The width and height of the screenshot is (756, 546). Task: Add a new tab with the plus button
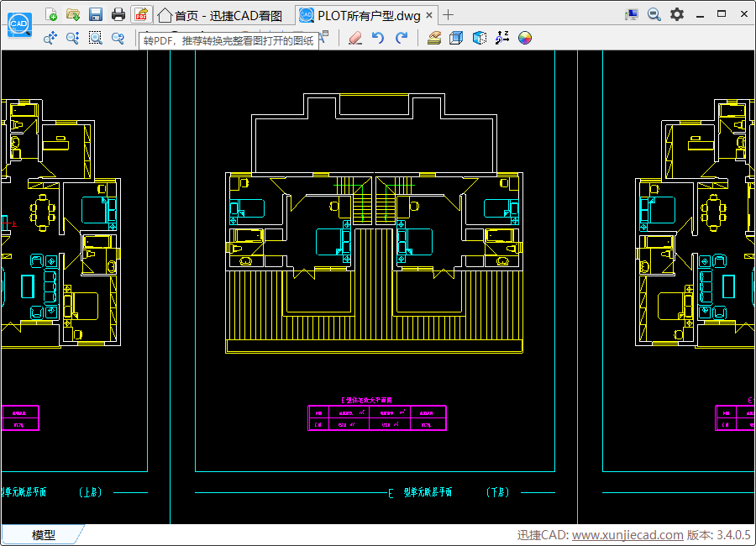(448, 15)
